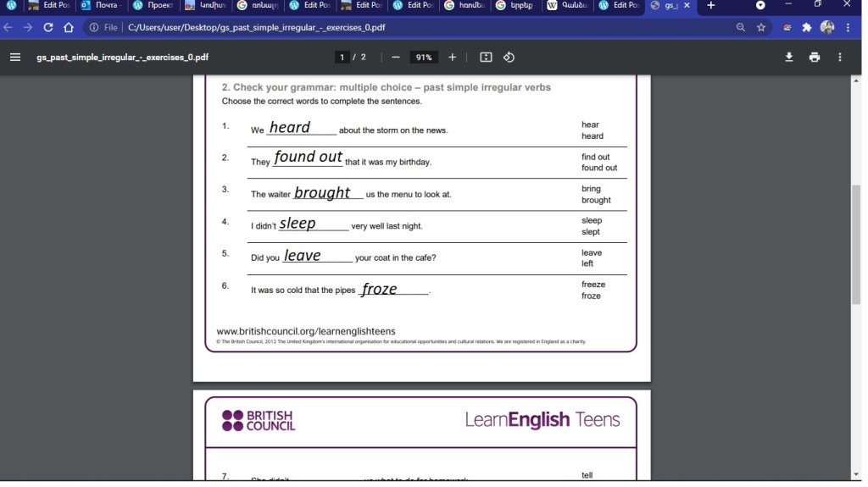Open PDF viewer more actions menu
868x487 pixels.
tap(840, 58)
